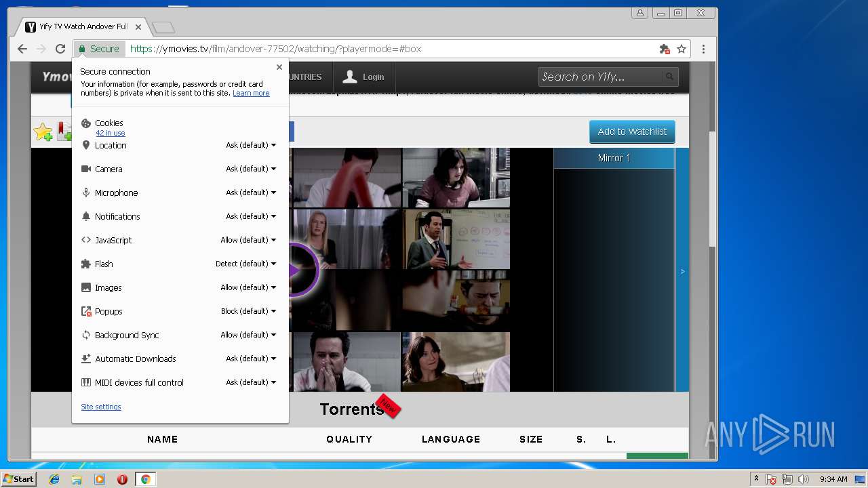Click the QUALITY column header

[x=349, y=439]
